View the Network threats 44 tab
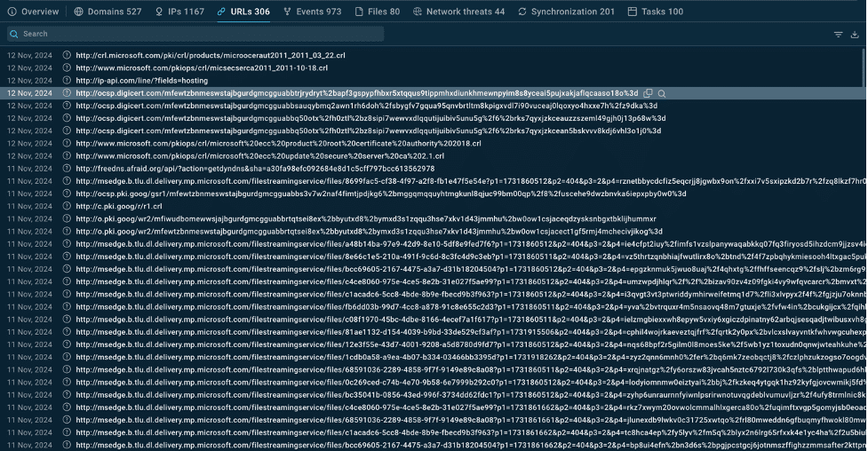 pyautogui.click(x=458, y=12)
